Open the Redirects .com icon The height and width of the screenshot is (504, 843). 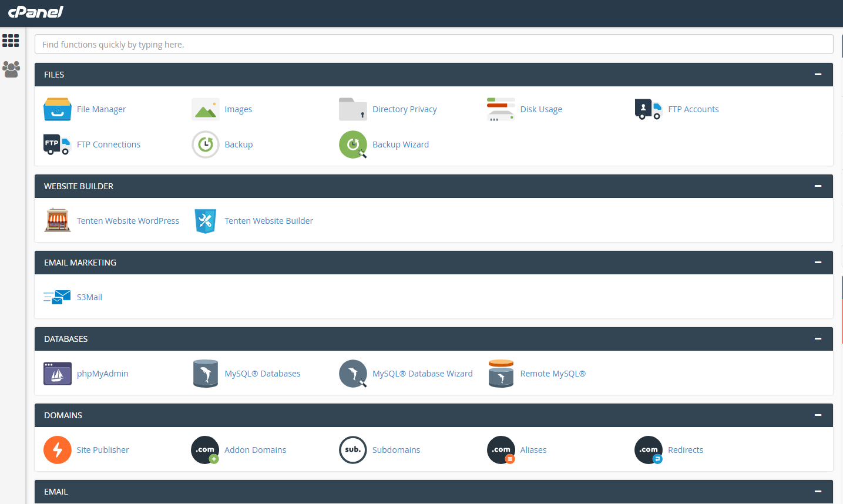pos(649,450)
